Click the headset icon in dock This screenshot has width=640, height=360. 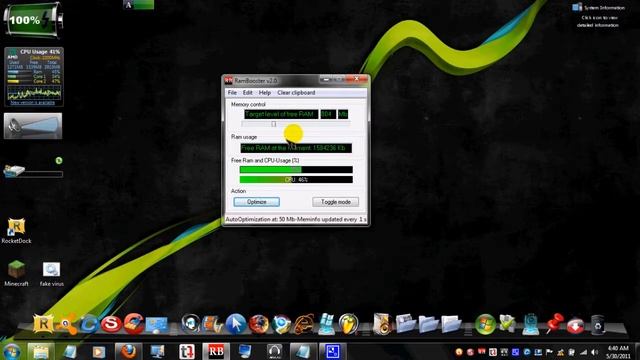[190, 324]
